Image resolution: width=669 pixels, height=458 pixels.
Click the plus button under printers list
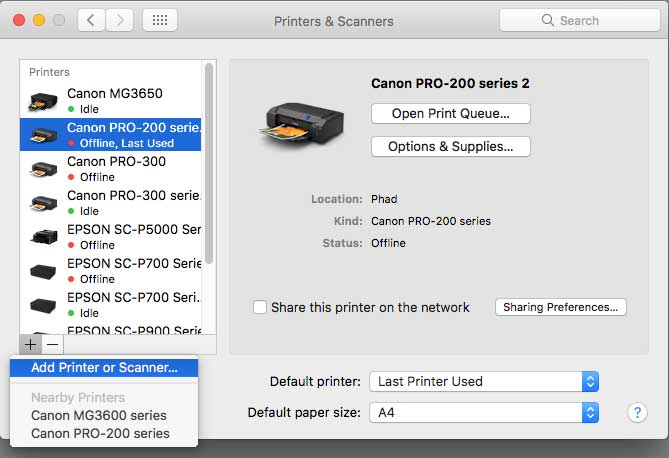click(x=30, y=344)
